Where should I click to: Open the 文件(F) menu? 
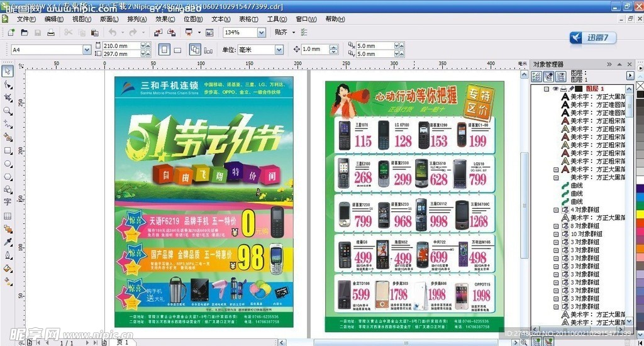(x=26, y=20)
